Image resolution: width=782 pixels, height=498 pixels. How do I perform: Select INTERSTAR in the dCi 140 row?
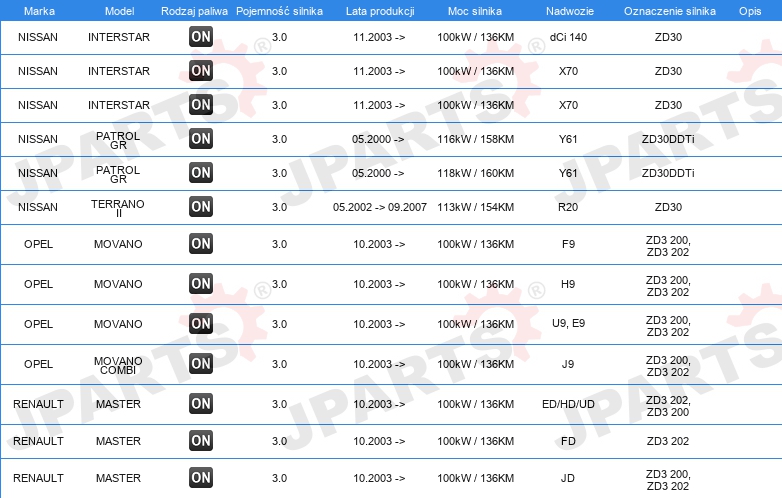119,37
